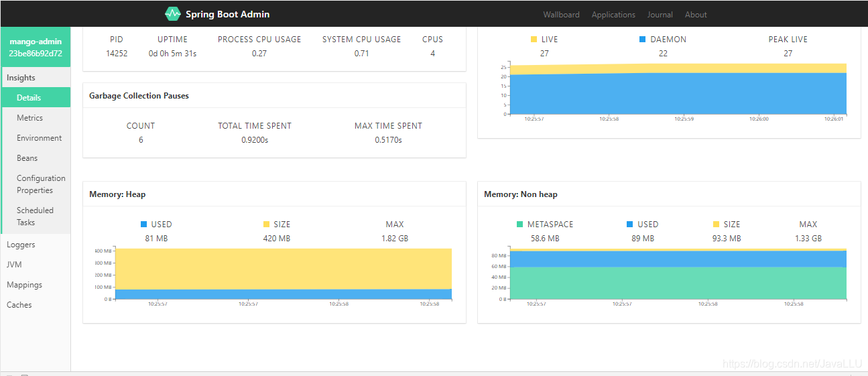Click the system CPU usage value 0.71
This screenshot has height=376, width=868.
coord(361,54)
